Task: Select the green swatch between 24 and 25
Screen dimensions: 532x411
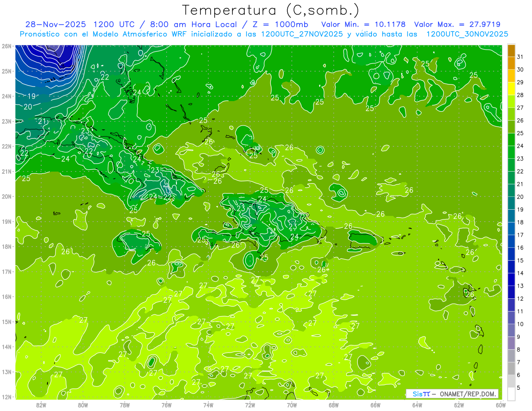Action: [511, 139]
